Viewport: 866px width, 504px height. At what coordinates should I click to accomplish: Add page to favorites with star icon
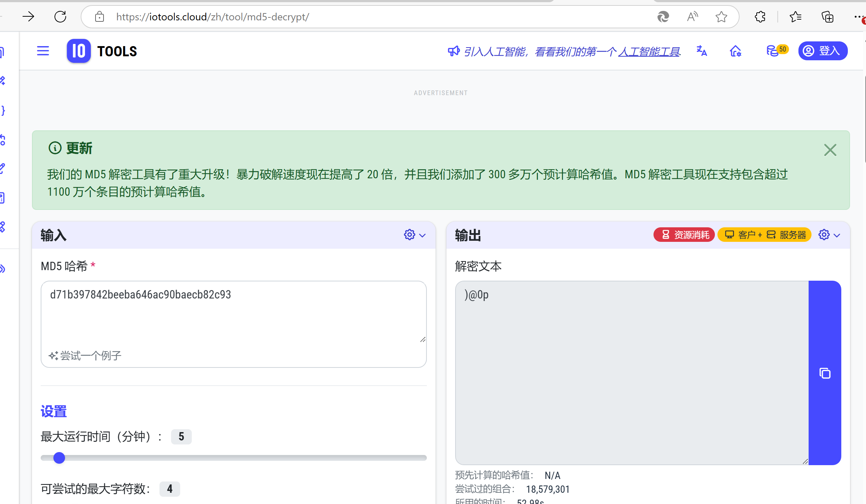pos(721,17)
